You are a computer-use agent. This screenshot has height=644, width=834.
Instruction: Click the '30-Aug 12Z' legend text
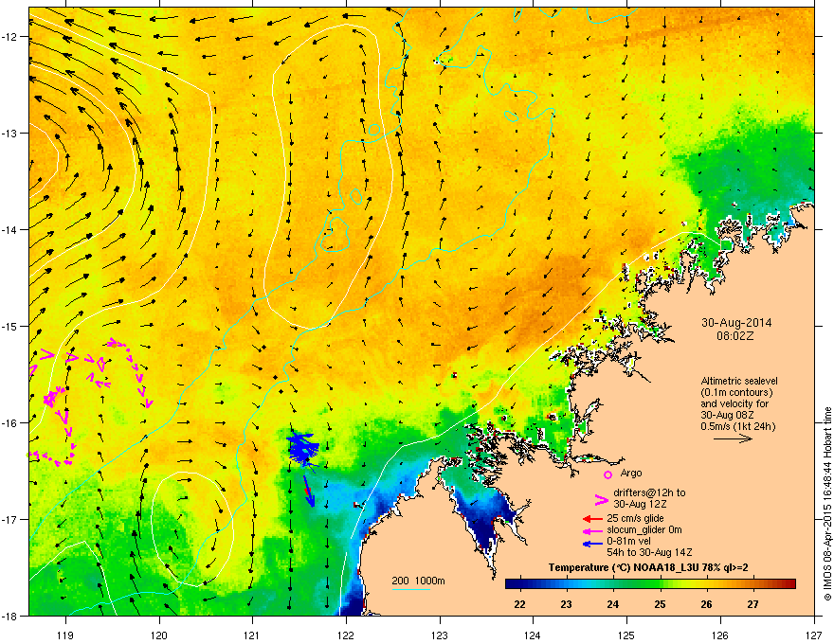click(640, 504)
